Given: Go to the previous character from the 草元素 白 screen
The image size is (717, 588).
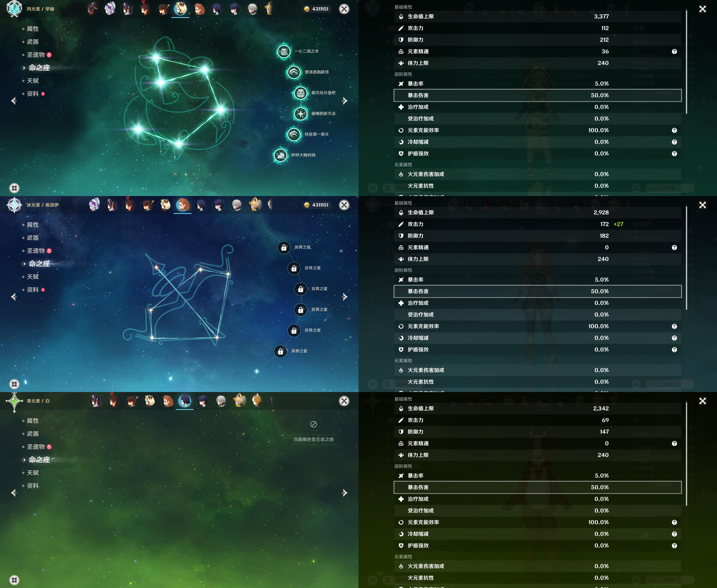Looking at the screenshot, I should [x=14, y=493].
